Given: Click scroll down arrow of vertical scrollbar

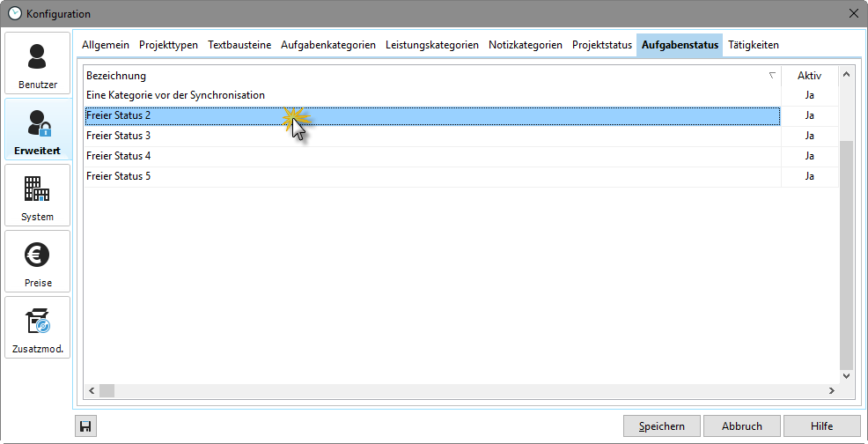Looking at the screenshot, I should [846, 374].
